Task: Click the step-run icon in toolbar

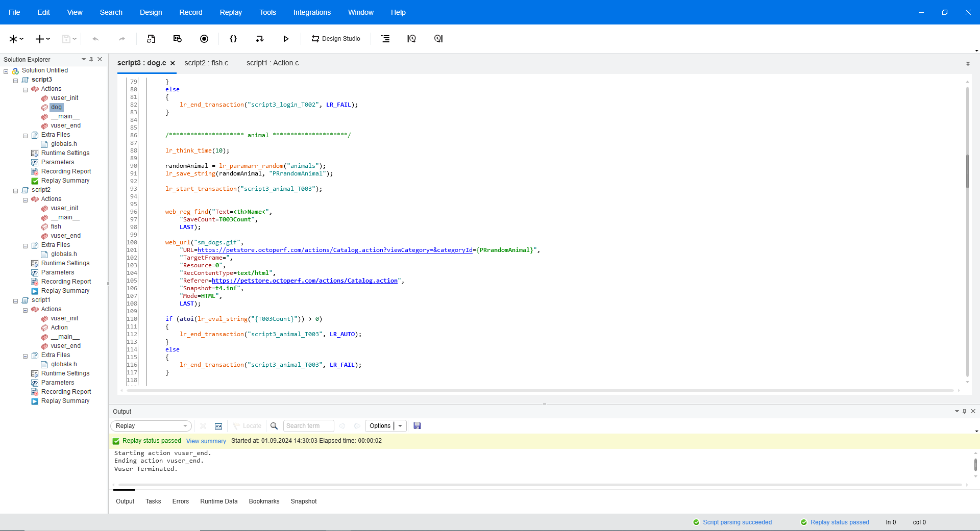Action: pyautogui.click(x=260, y=39)
